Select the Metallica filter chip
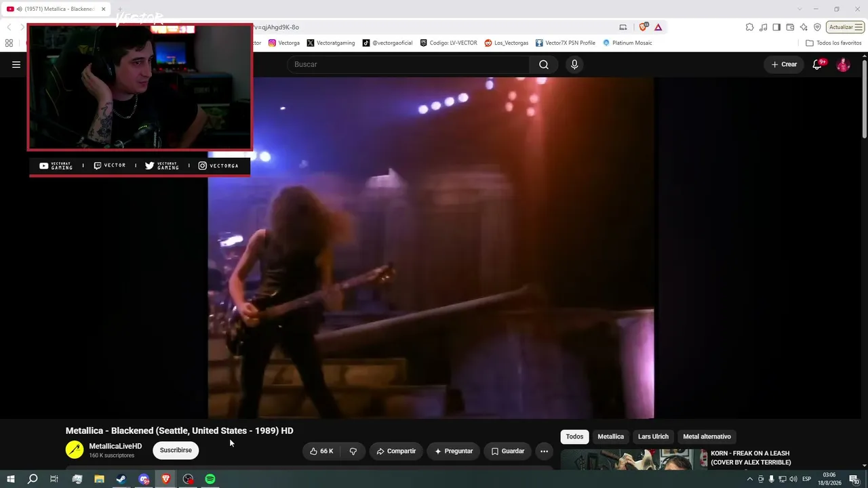 pos(610,436)
